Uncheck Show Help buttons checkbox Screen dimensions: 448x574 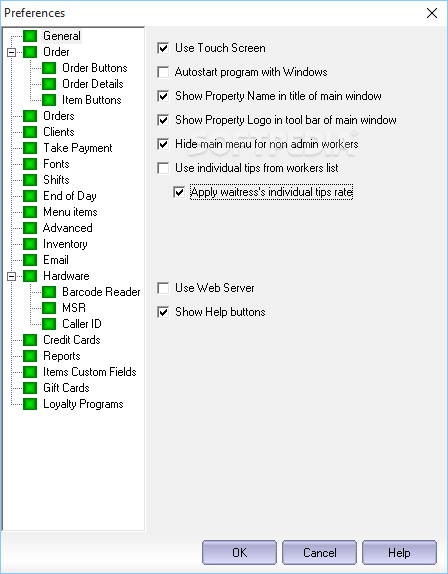(163, 312)
